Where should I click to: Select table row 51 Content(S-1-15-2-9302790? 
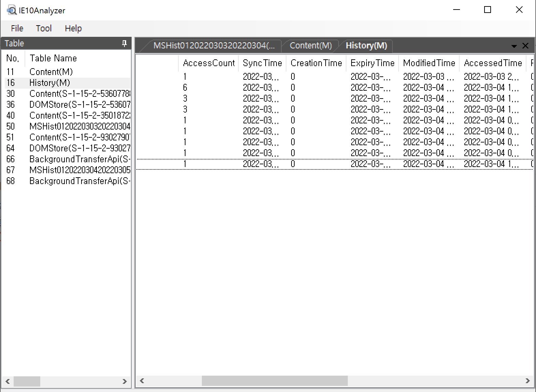click(68, 137)
